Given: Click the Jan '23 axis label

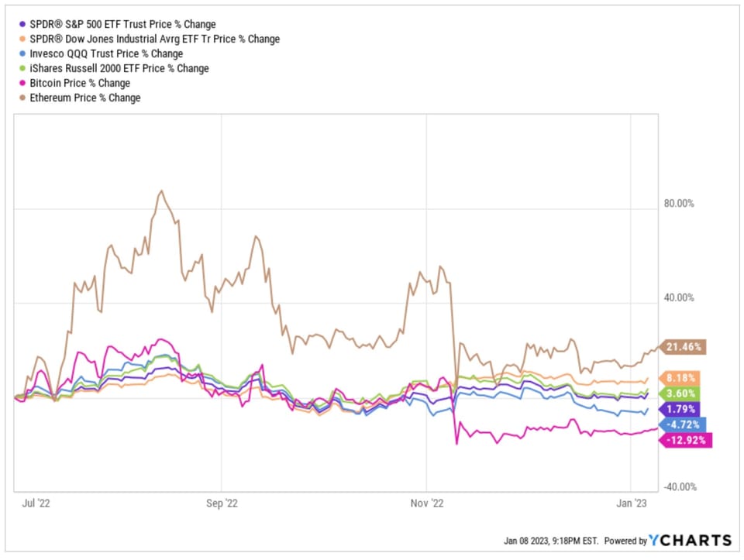Looking at the screenshot, I should (x=632, y=504).
